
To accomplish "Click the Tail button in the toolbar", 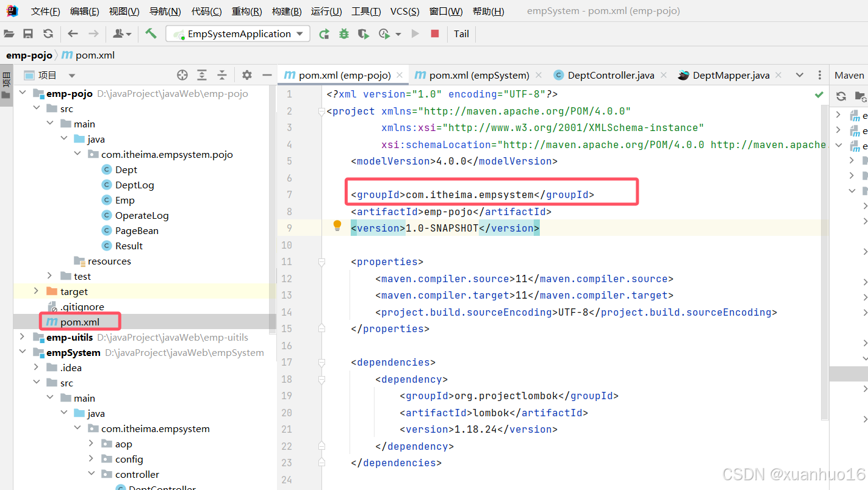I will 461,34.
